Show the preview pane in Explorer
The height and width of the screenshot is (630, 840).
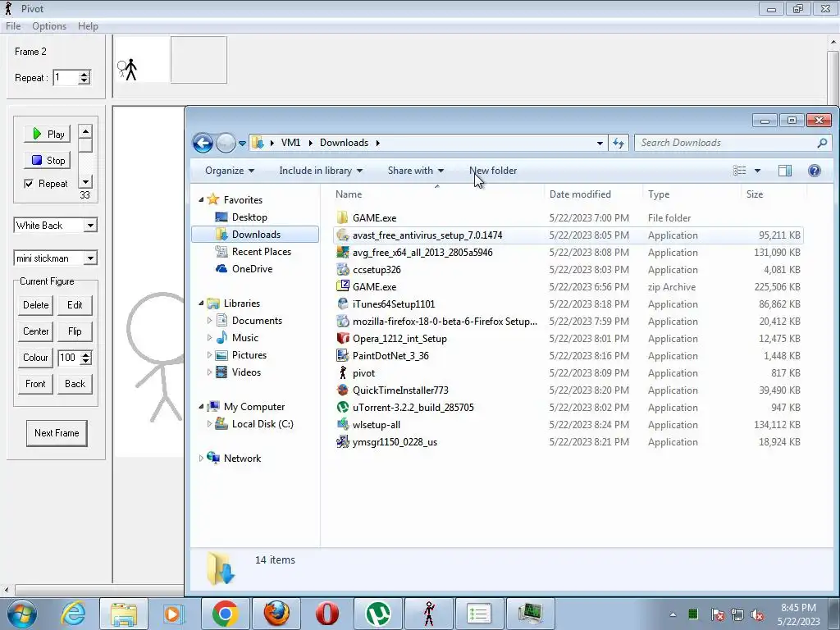785,171
